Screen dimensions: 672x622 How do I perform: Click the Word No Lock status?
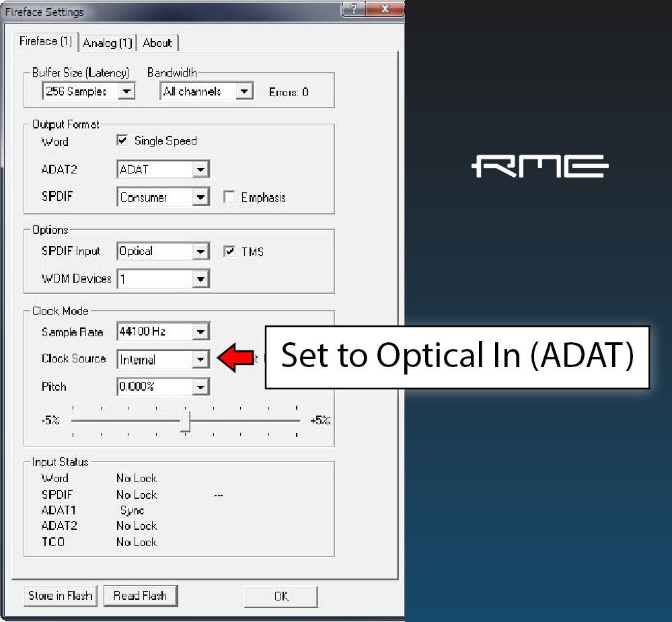point(137,478)
